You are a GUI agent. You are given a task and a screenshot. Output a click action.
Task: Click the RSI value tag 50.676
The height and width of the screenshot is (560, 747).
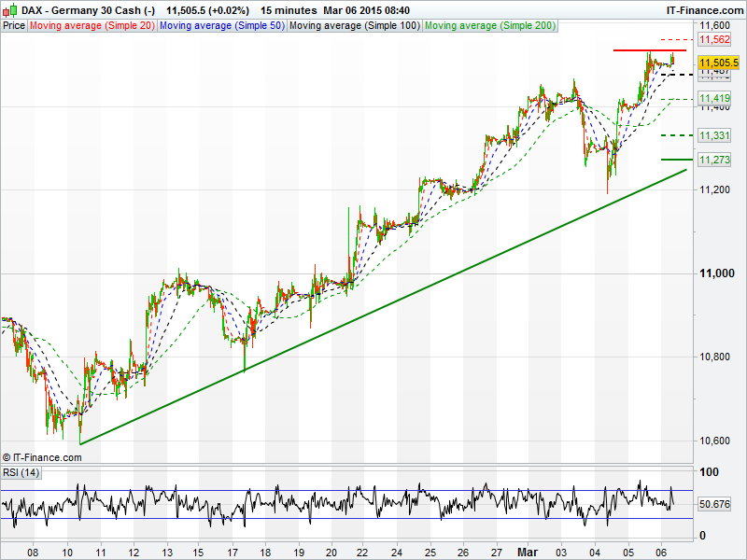(715, 504)
